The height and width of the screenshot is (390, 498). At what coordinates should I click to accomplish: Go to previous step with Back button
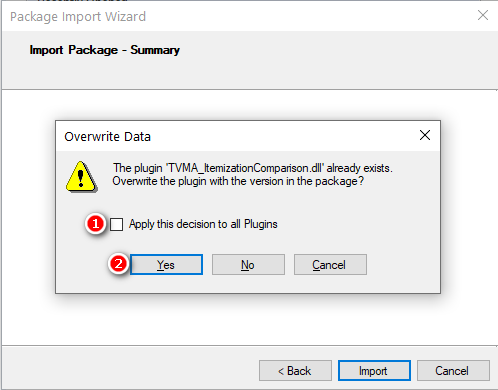[295, 370]
